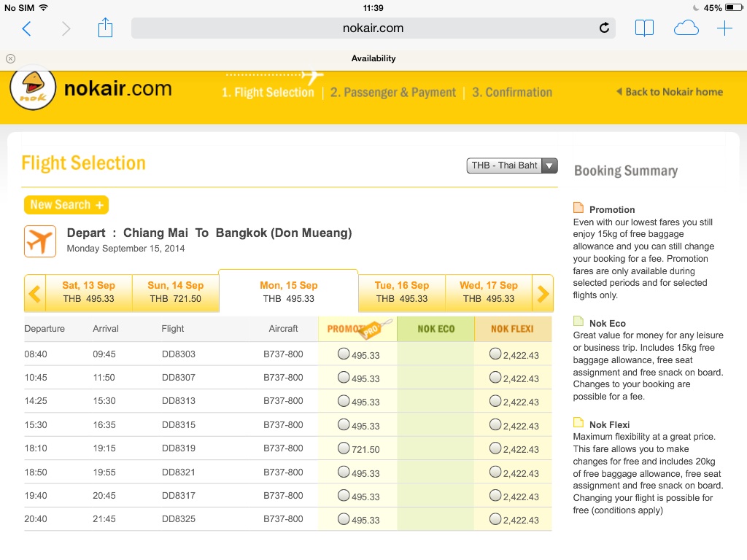Click the Arrival column header
The height and width of the screenshot is (560, 747).
[106, 329]
